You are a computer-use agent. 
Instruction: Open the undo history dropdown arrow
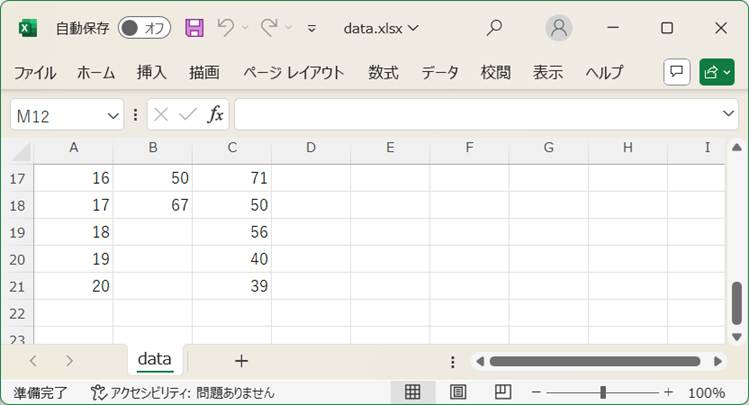coord(246,28)
